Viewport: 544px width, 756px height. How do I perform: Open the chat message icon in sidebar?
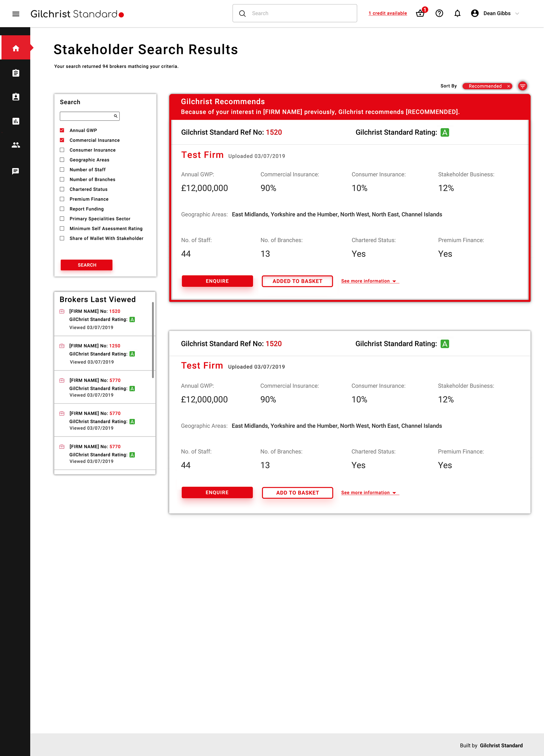pyautogui.click(x=16, y=171)
